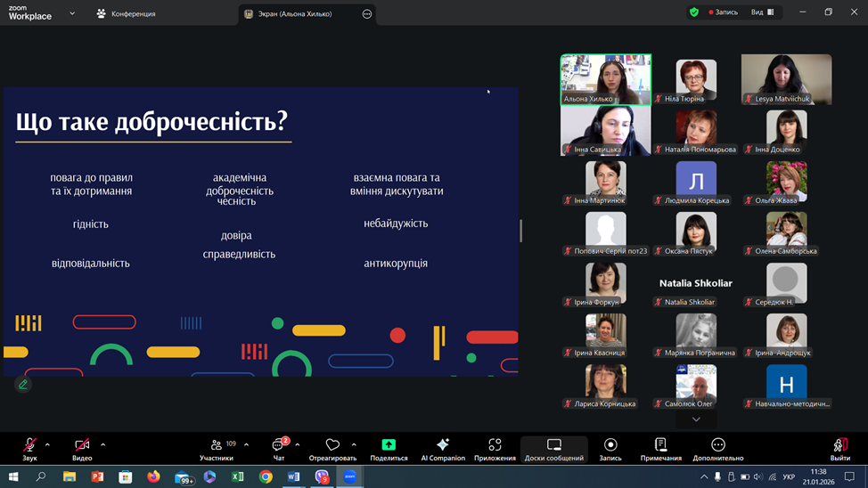Viewport: 868px width, 488px height.
Task: Open the Message boards (Доски сообщений) icon
Action: [553, 445]
